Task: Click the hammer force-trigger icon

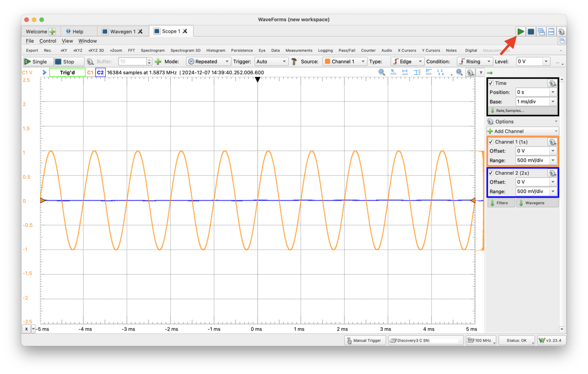Action: [x=294, y=62]
